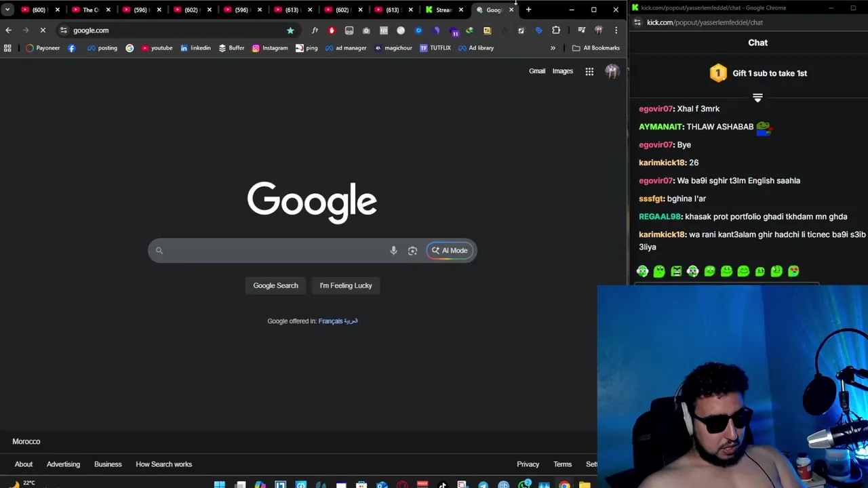The image size is (868, 488).
Task: Open File Explorer from the Windows taskbar
Action: point(584,485)
